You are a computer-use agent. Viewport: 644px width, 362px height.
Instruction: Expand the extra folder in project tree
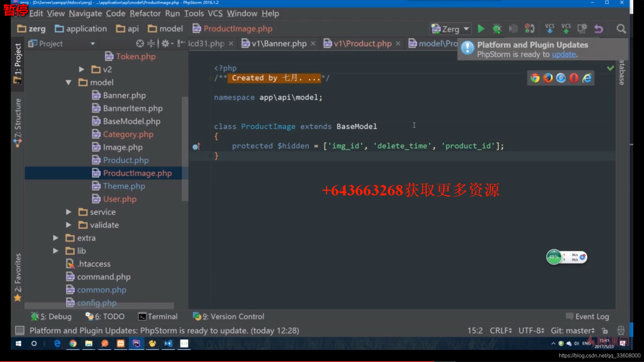pos(55,238)
